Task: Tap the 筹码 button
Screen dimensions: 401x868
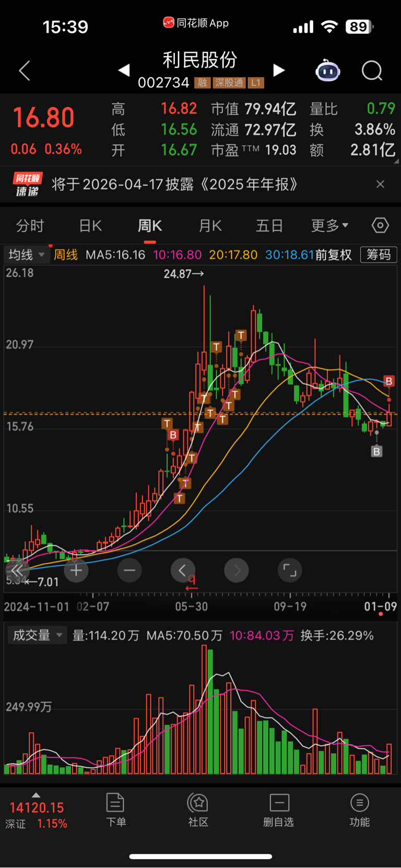Action: [379, 255]
